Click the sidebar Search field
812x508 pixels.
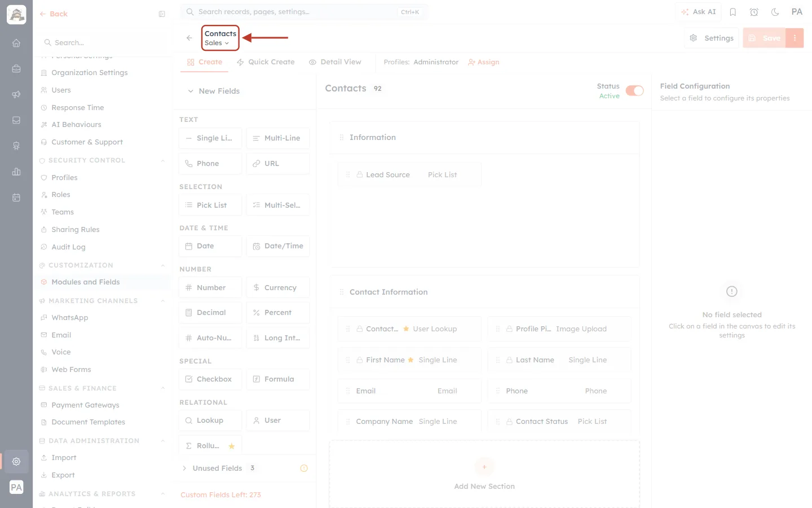[103, 42]
